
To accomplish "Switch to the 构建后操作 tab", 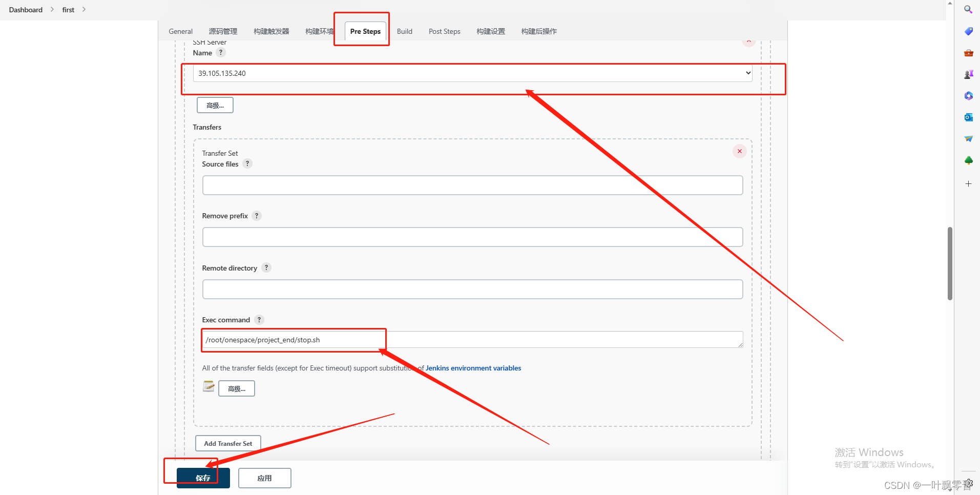I will pyautogui.click(x=539, y=31).
